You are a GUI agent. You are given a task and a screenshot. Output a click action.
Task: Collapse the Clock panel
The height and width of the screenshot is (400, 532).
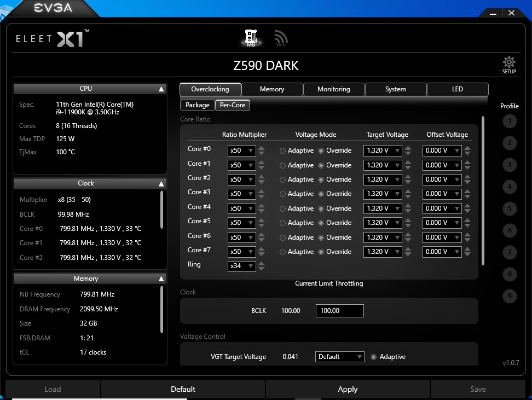(x=161, y=183)
